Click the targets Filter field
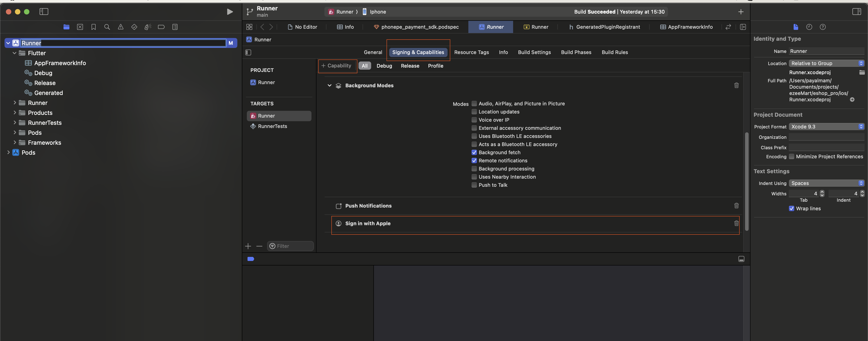Viewport: 868px width, 341px height. point(290,246)
